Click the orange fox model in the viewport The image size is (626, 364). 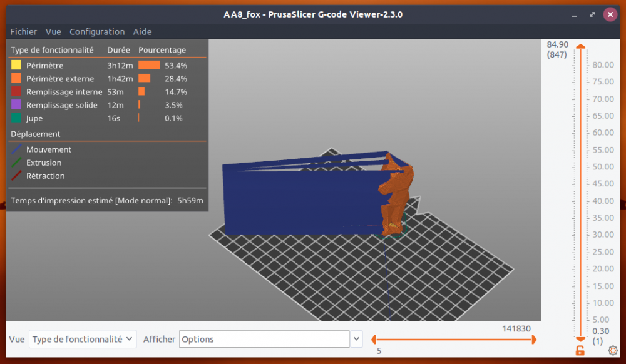coord(395,195)
